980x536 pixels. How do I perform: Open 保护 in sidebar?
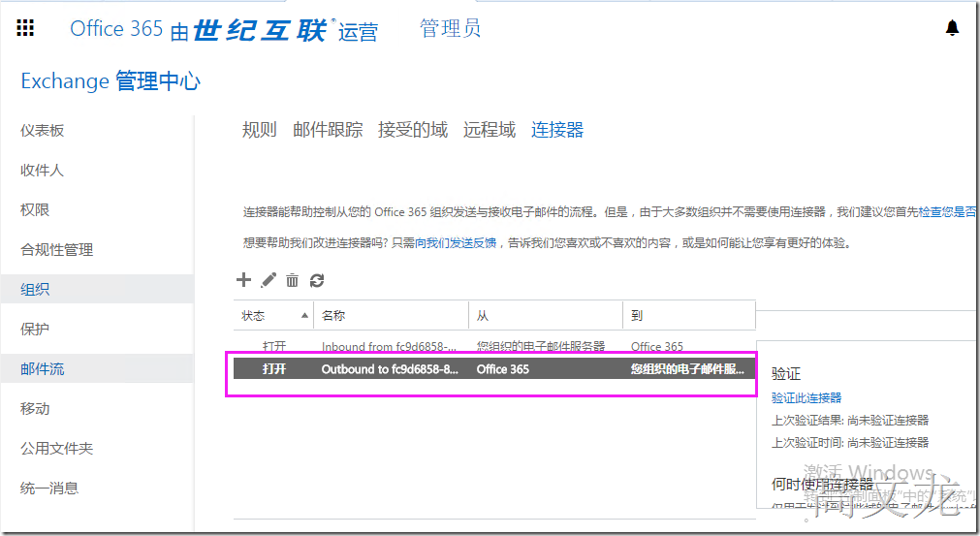(35, 330)
